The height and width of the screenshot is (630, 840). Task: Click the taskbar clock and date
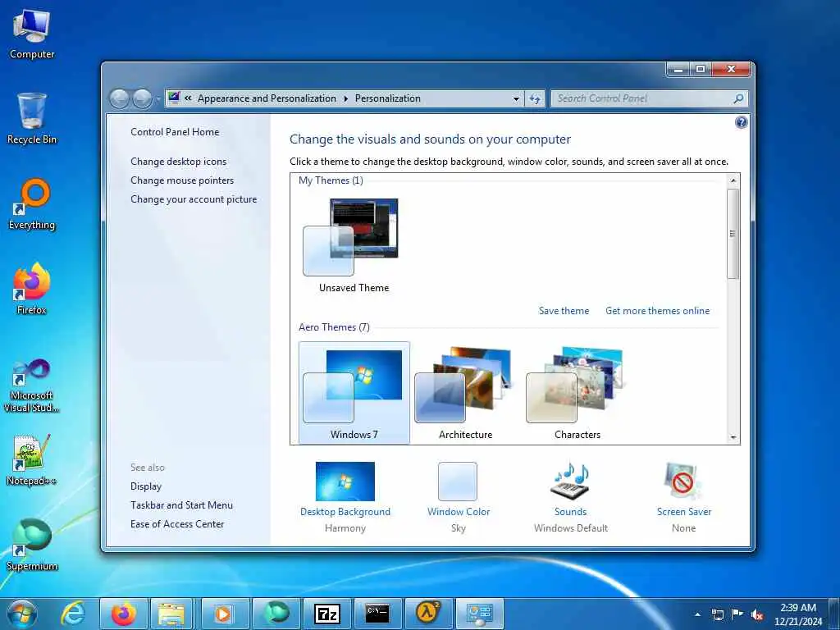click(798, 614)
